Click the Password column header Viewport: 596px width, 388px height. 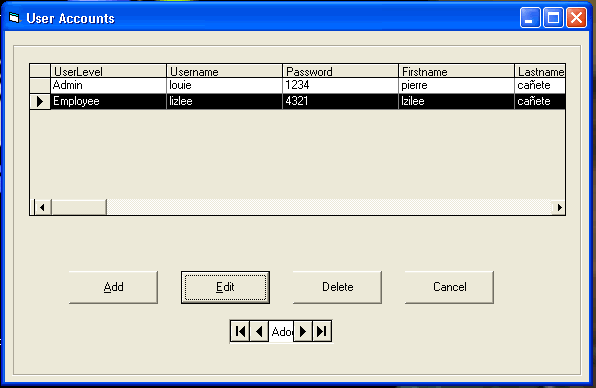coord(341,71)
